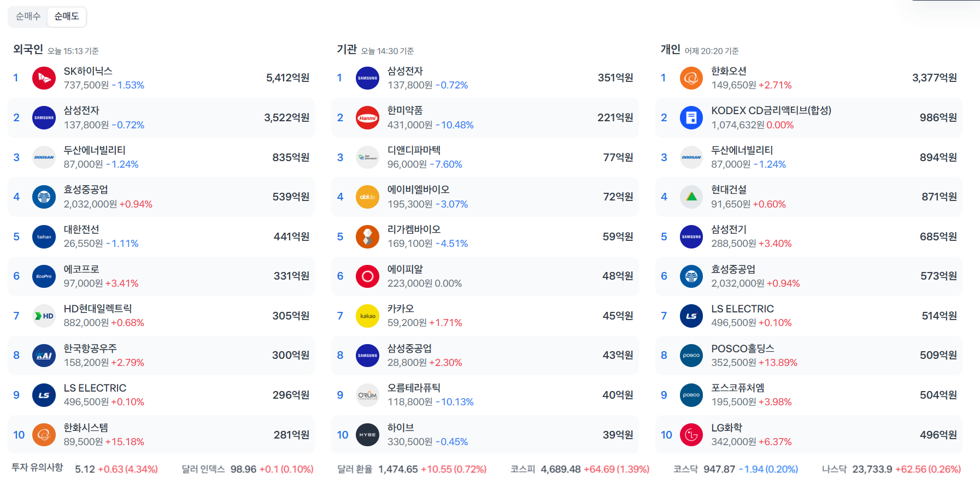Select 리가켐바이오 row in 기관 list
The width and height of the screenshot is (980, 479).
click(x=484, y=236)
